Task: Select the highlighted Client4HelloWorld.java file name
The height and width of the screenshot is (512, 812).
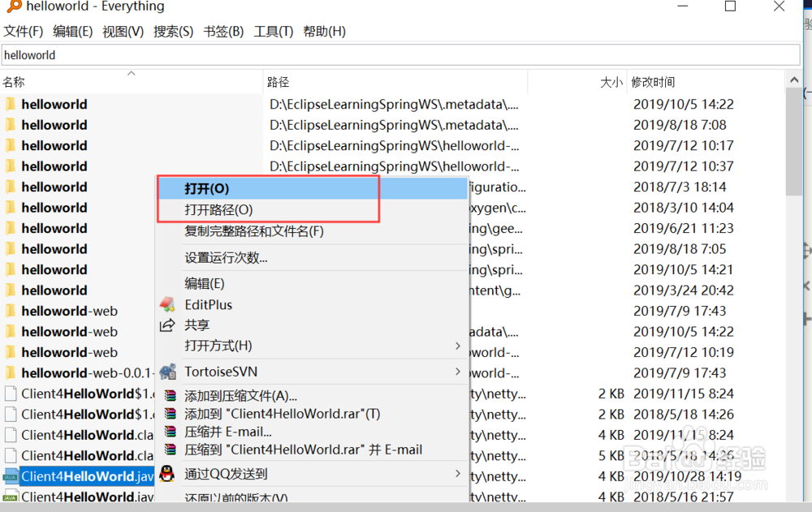Action: pyautogui.click(x=88, y=476)
